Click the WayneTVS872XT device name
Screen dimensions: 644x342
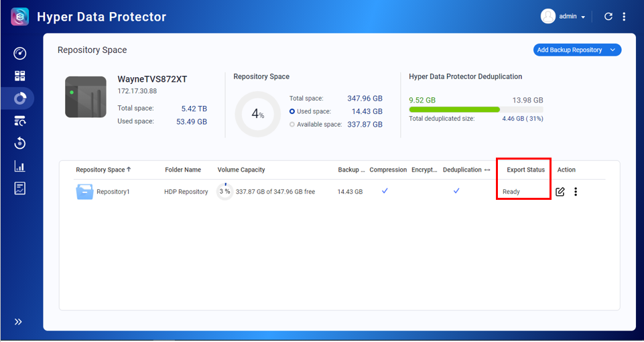tap(152, 79)
